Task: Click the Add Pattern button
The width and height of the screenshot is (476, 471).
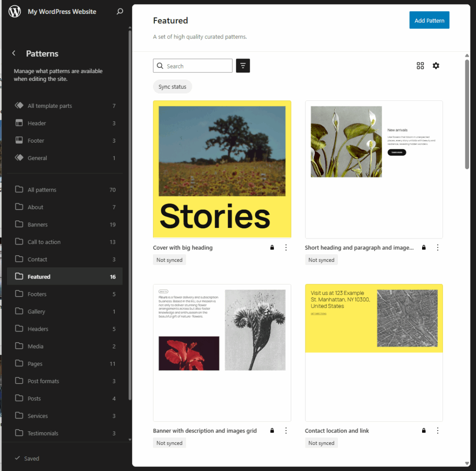Action: 429,20
